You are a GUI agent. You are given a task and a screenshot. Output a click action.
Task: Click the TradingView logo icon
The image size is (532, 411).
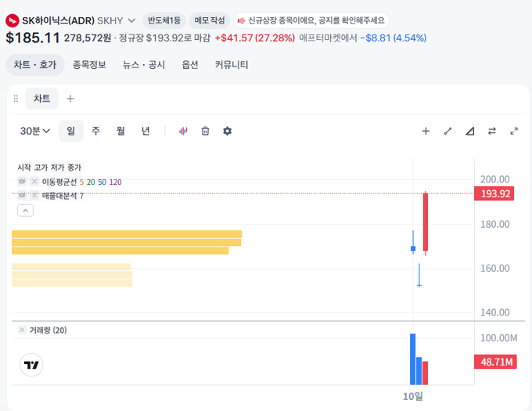[31, 365]
